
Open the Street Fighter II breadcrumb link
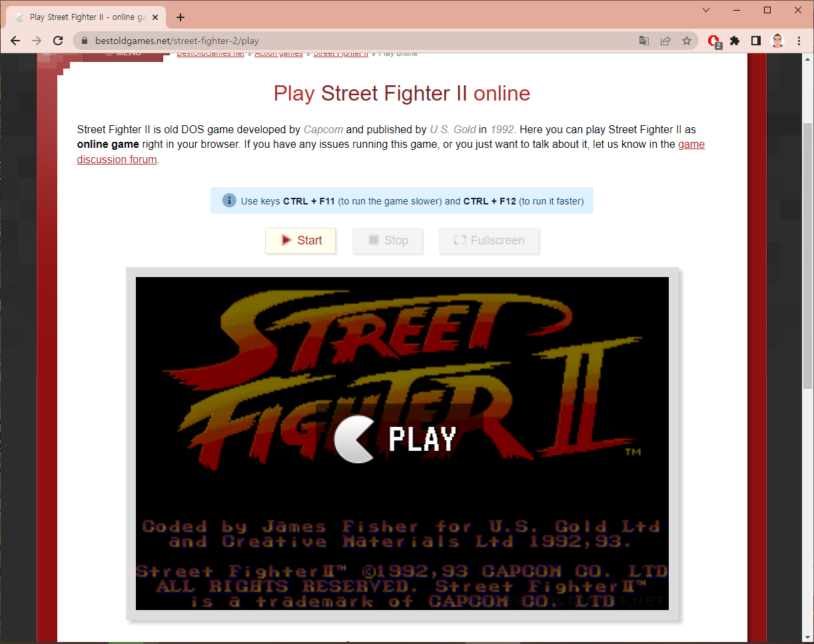pos(340,54)
